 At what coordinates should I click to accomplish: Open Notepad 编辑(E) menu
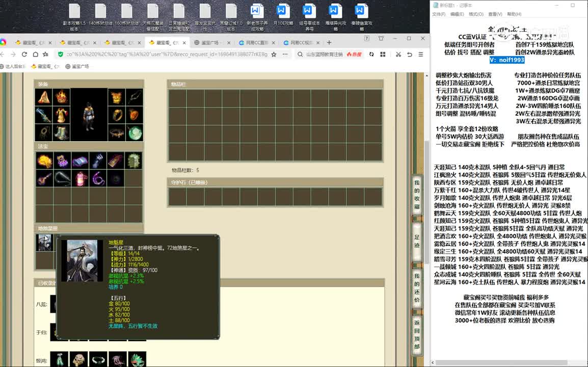[457, 14]
